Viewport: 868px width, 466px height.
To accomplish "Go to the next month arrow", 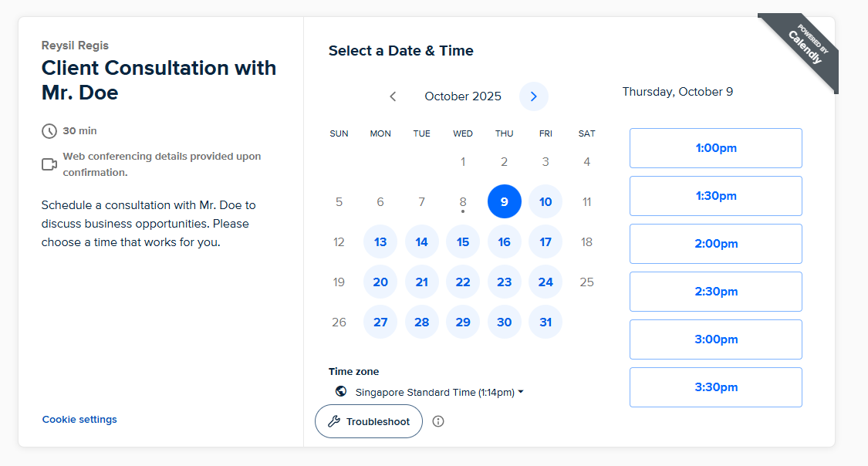I will point(534,96).
